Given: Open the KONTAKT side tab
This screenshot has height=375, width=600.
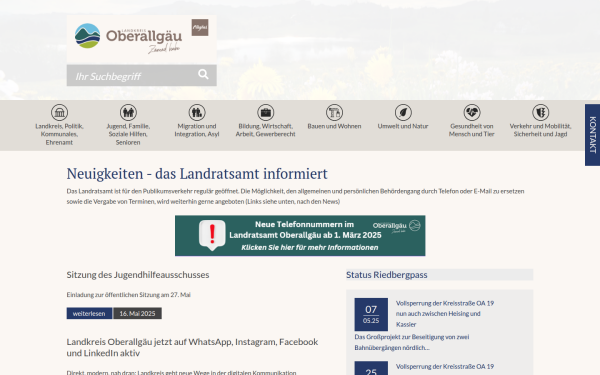Looking at the screenshot, I should point(592,135).
